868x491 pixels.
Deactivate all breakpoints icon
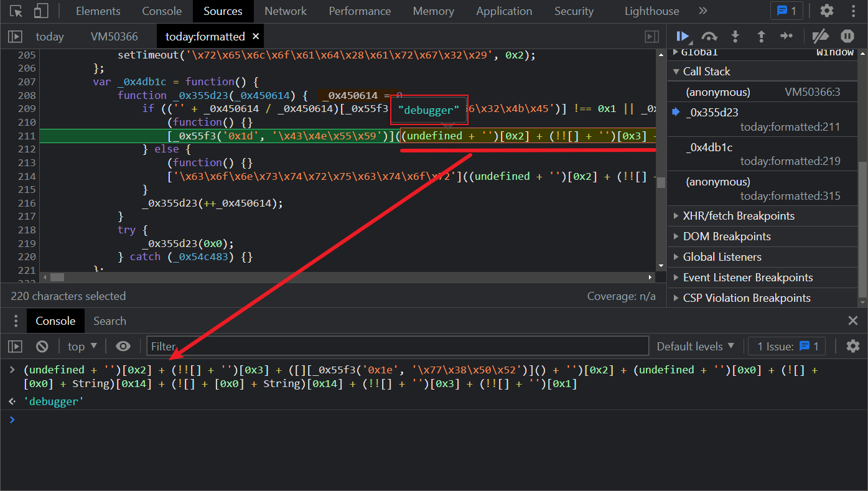click(821, 37)
